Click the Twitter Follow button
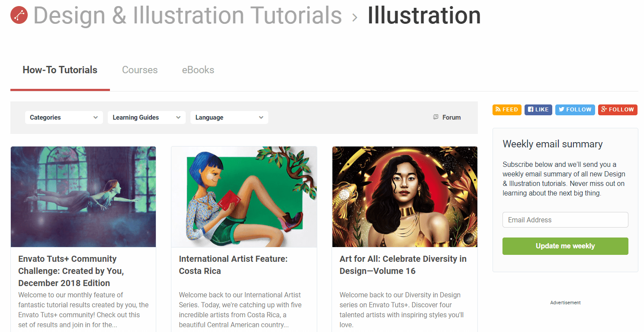644x332 pixels. pos(575,110)
